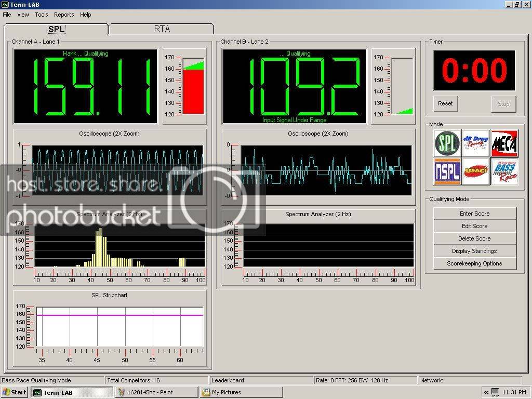Click the Windows Start button
532x399 pixels.
coord(14,393)
